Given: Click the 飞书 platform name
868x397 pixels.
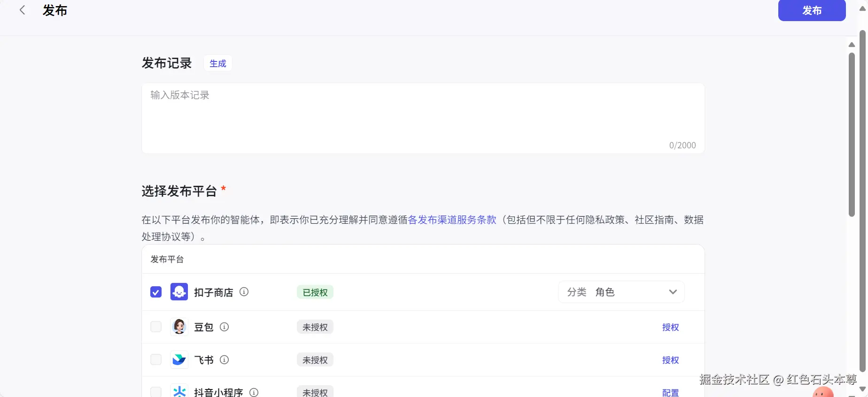Looking at the screenshot, I should point(204,360).
